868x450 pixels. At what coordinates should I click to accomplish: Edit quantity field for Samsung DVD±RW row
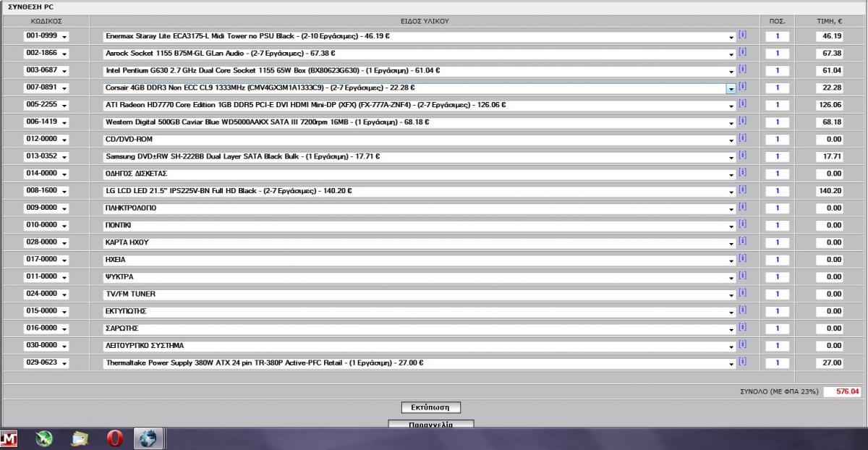tap(777, 157)
